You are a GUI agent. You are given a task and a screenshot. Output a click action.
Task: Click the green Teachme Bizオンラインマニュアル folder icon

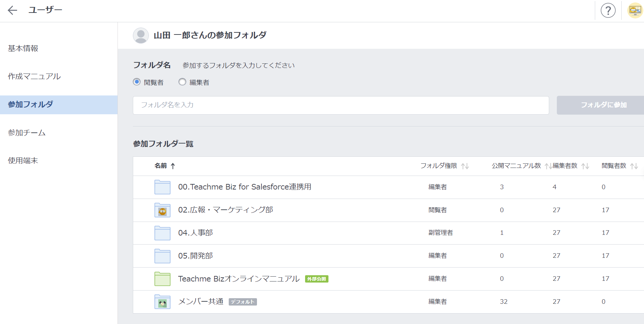162,279
